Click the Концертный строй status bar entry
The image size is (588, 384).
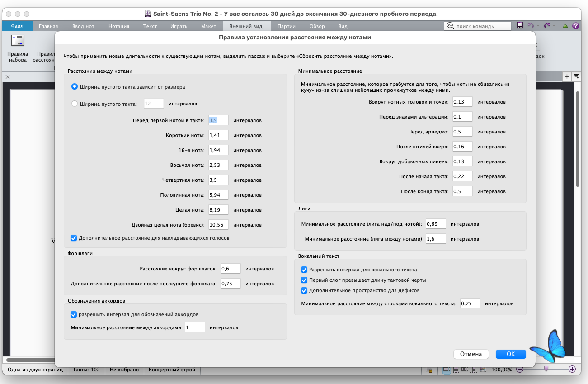[x=172, y=370]
